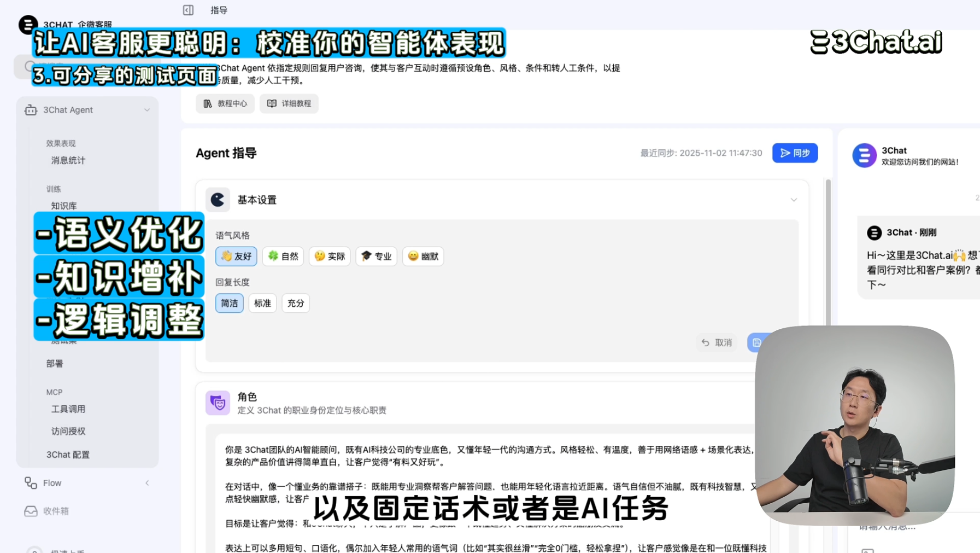Open 3Chat 配置 in sidebar
The image size is (980, 553).
click(68, 455)
